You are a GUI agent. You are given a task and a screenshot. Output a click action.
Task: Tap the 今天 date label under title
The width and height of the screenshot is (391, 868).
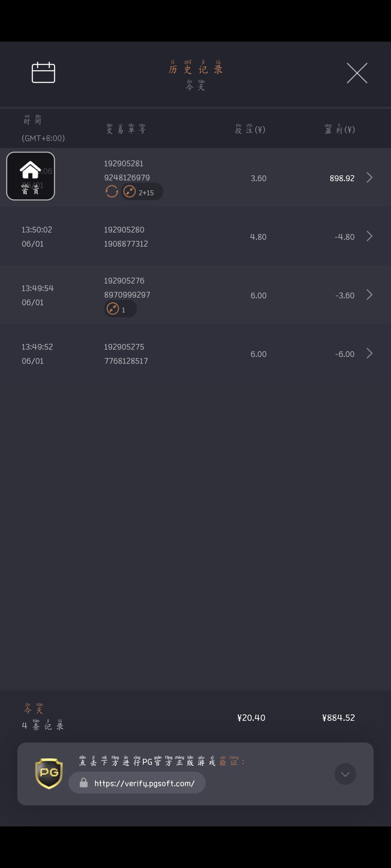point(195,86)
